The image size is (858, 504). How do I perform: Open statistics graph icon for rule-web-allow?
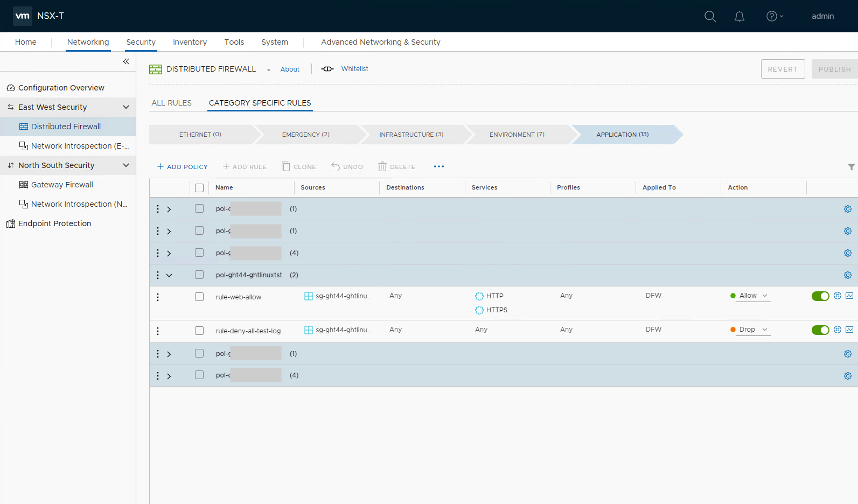pos(849,296)
